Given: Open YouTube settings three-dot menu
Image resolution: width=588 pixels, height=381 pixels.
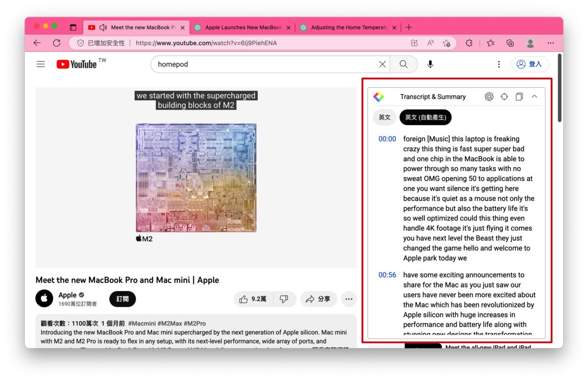Looking at the screenshot, I should 499,64.
